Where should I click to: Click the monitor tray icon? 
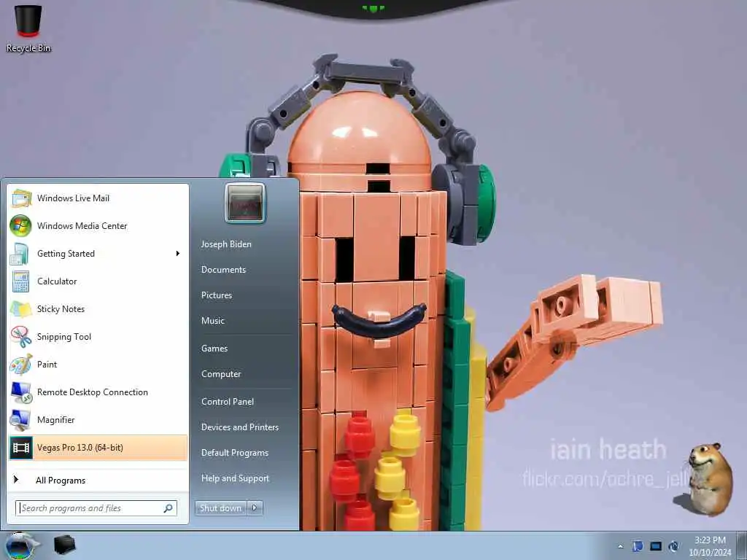(x=656, y=546)
